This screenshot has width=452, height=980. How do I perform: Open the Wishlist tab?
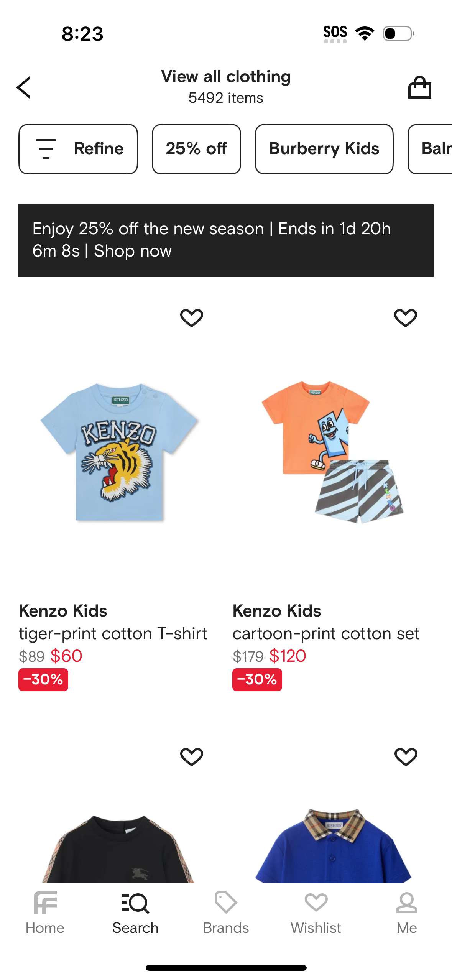coord(316,913)
